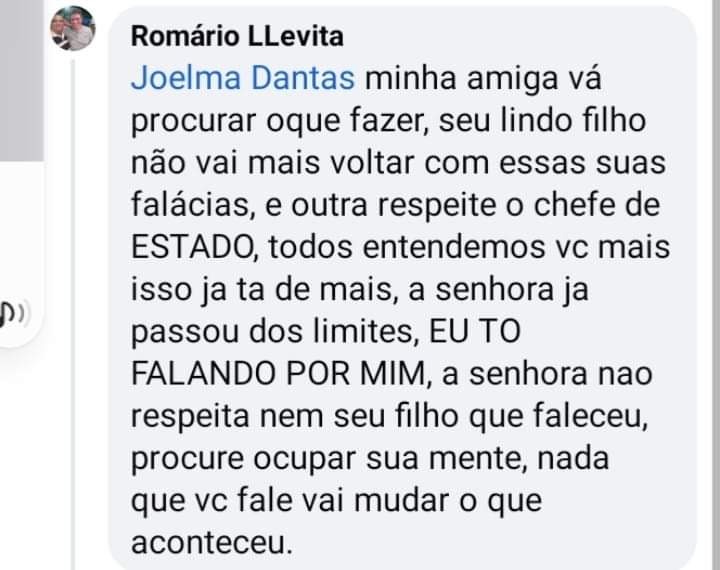Click the speaker sound icon

(x=14, y=314)
